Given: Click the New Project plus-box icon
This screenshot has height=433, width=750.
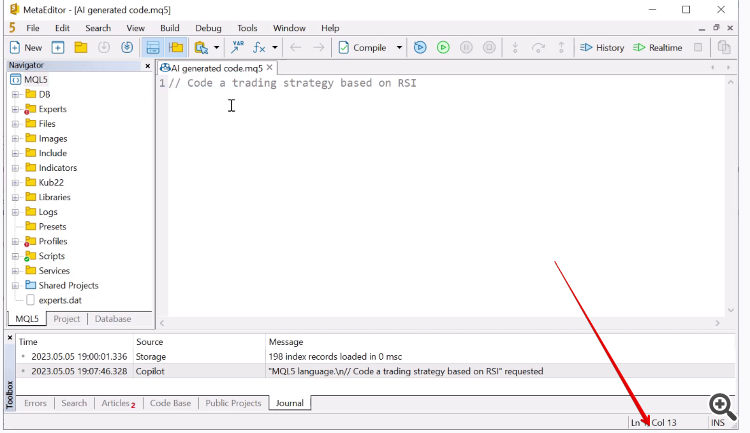Looking at the screenshot, I should click(x=58, y=47).
